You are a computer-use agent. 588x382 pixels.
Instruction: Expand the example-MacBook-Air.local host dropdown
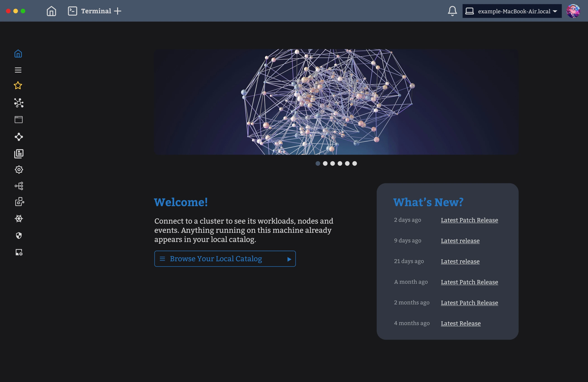pyautogui.click(x=512, y=11)
